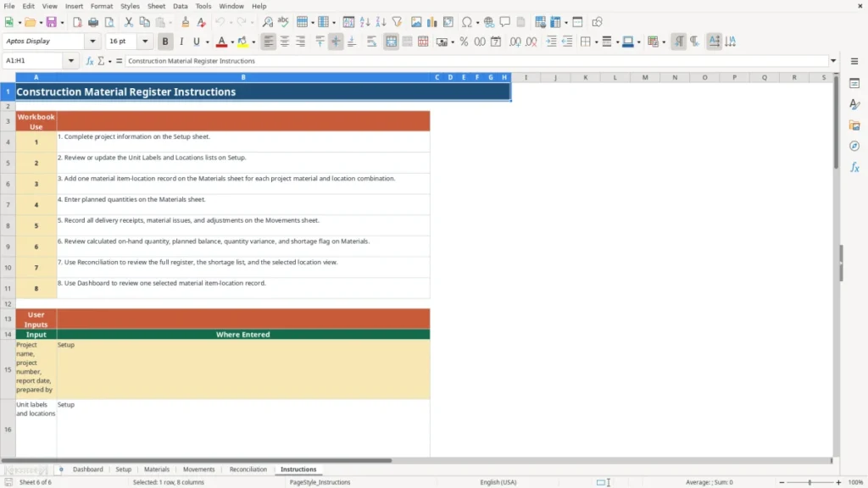The image size is (868, 488).
Task: Toggle Merge and Center Cells
Action: tap(392, 42)
